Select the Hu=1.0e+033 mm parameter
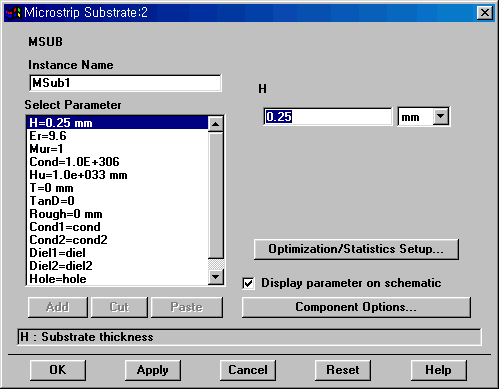Screen dimensions: 499x389 [117, 175]
